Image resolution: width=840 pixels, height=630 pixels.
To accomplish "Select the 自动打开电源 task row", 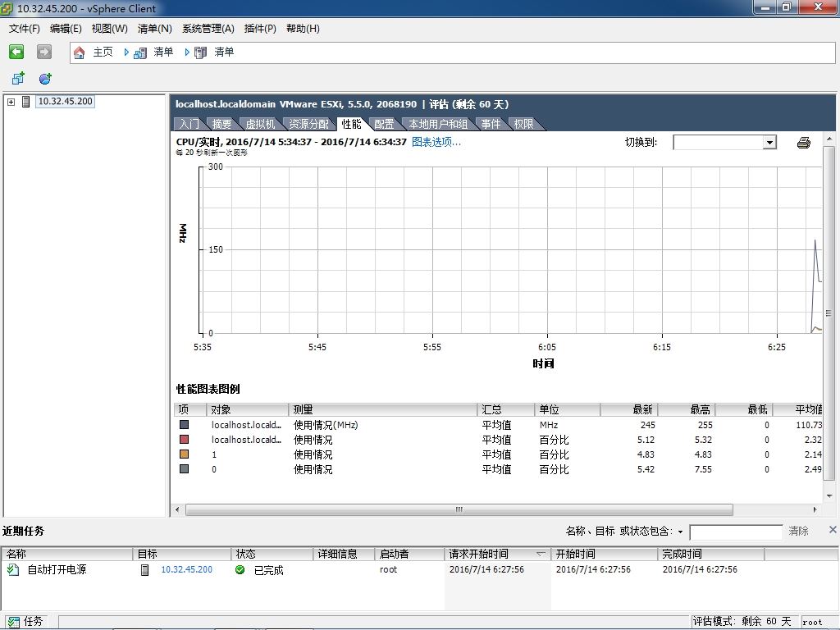I will click(x=420, y=570).
